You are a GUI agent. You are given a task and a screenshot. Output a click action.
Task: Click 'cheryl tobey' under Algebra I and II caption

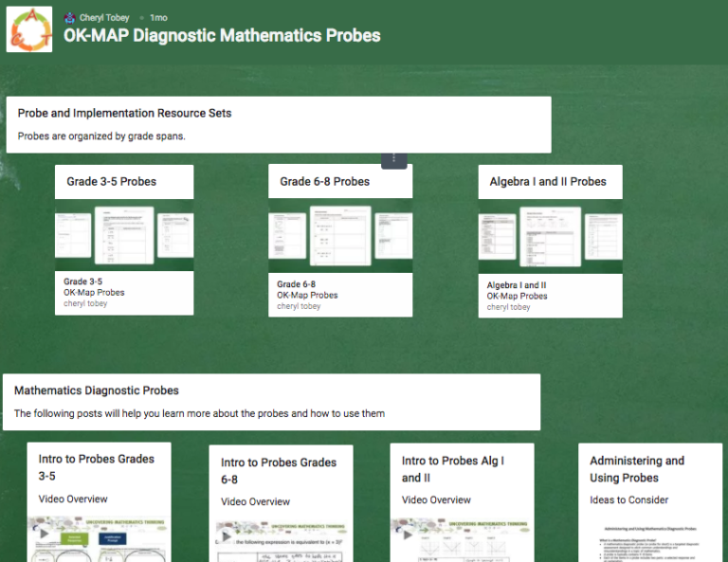[x=508, y=307]
